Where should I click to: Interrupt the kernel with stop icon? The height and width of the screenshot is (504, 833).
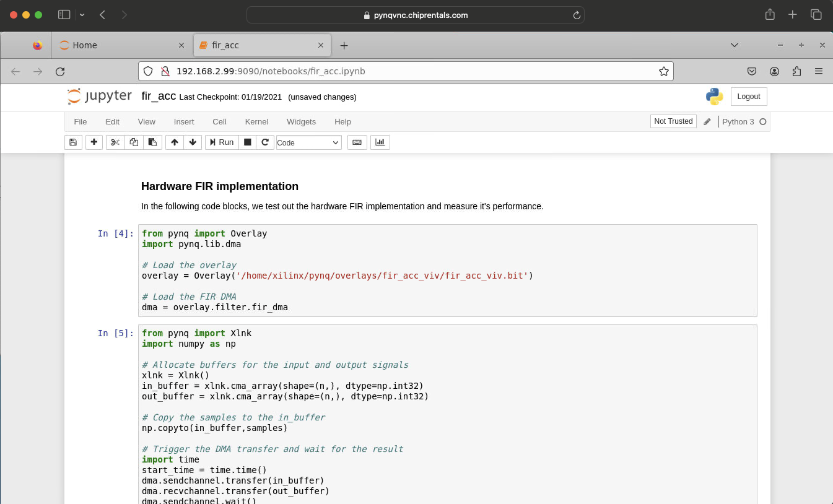pos(248,142)
